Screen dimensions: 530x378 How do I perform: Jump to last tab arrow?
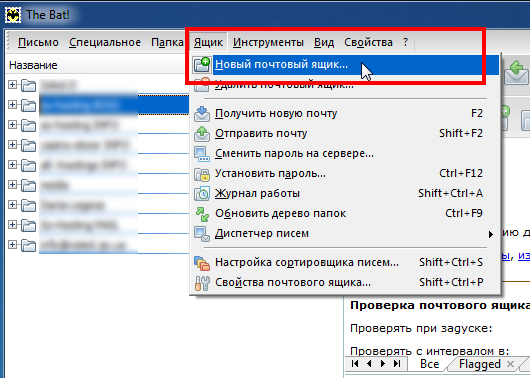[397, 363]
